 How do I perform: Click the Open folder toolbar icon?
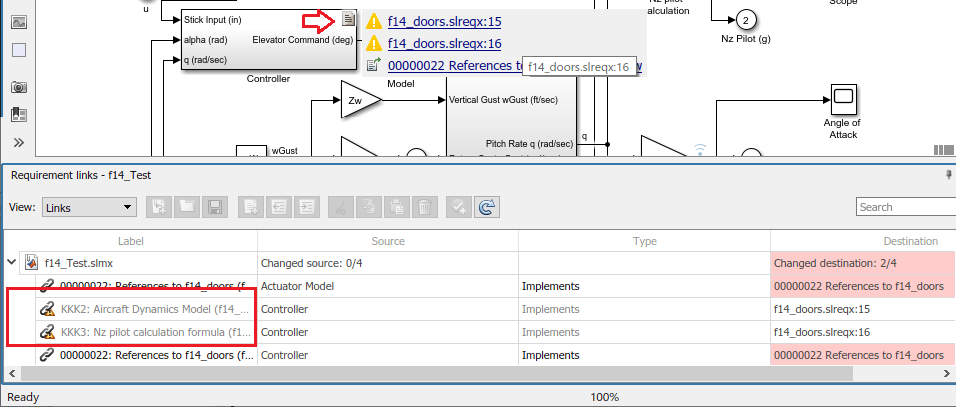point(187,207)
